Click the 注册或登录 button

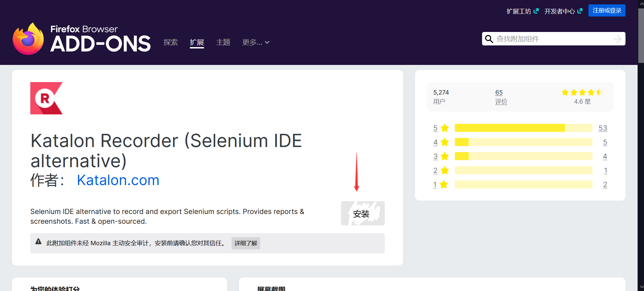pyautogui.click(x=607, y=10)
